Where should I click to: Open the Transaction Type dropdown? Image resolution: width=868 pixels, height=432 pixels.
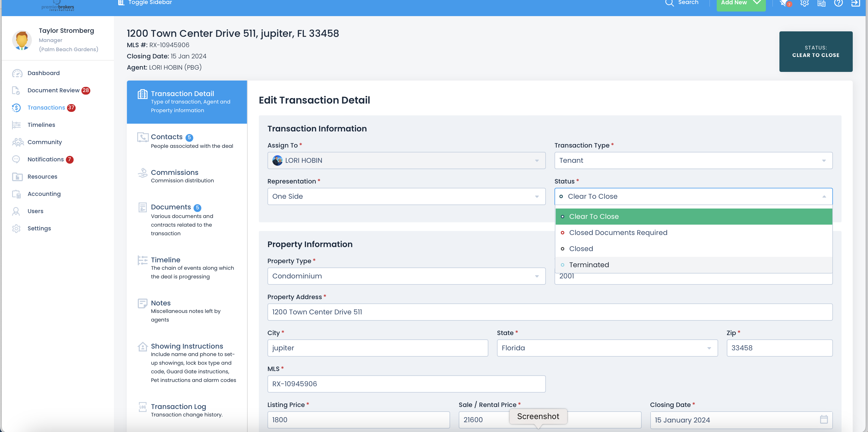point(693,160)
